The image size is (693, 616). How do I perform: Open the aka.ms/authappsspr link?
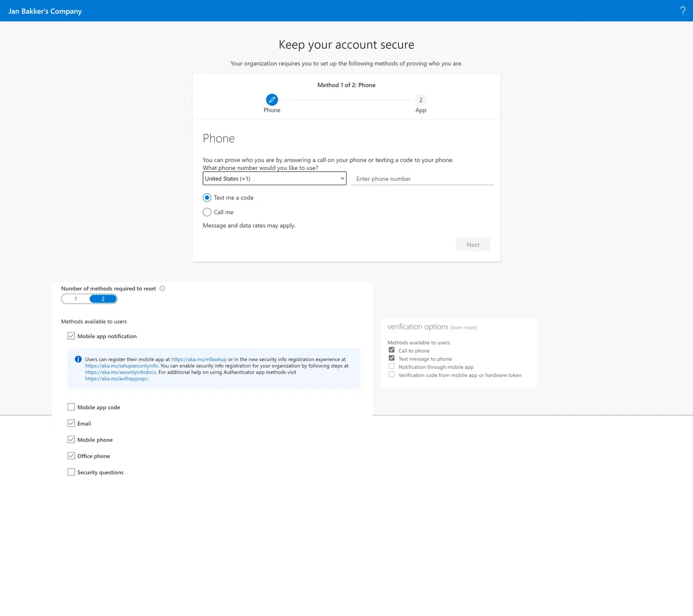116,379
